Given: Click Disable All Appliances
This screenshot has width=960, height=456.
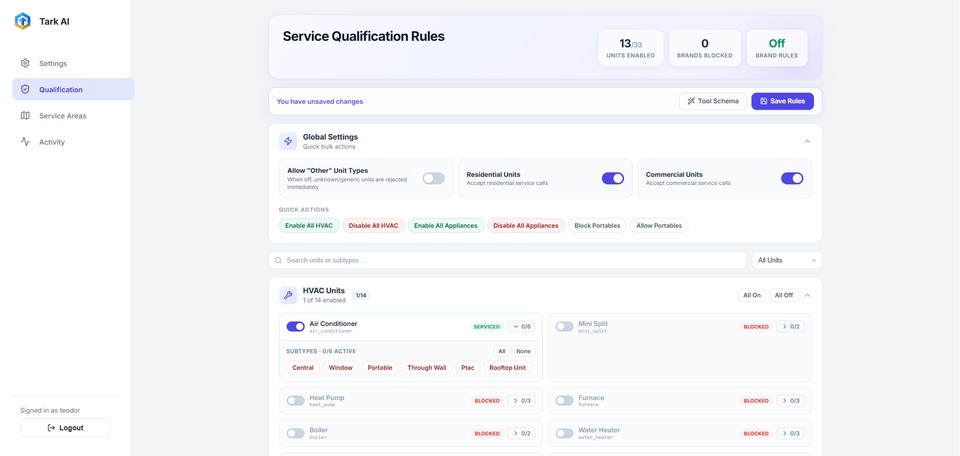Looking at the screenshot, I should [x=526, y=226].
